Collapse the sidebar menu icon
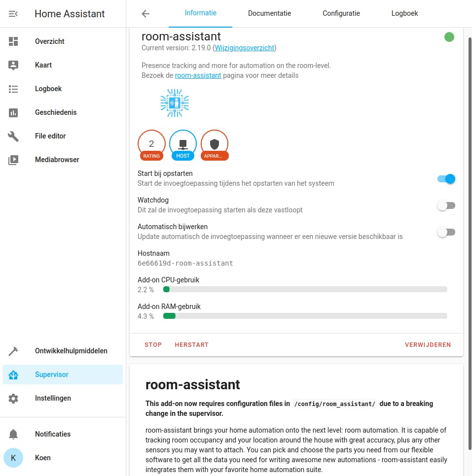This screenshot has width=472, height=476. 13,14
